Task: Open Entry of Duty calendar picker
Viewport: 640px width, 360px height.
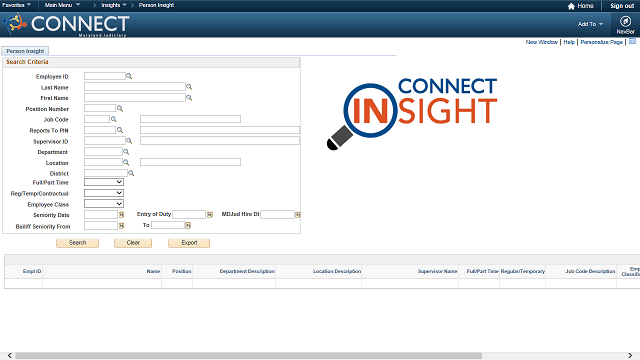Action: pyautogui.click(x=210, y=215)
